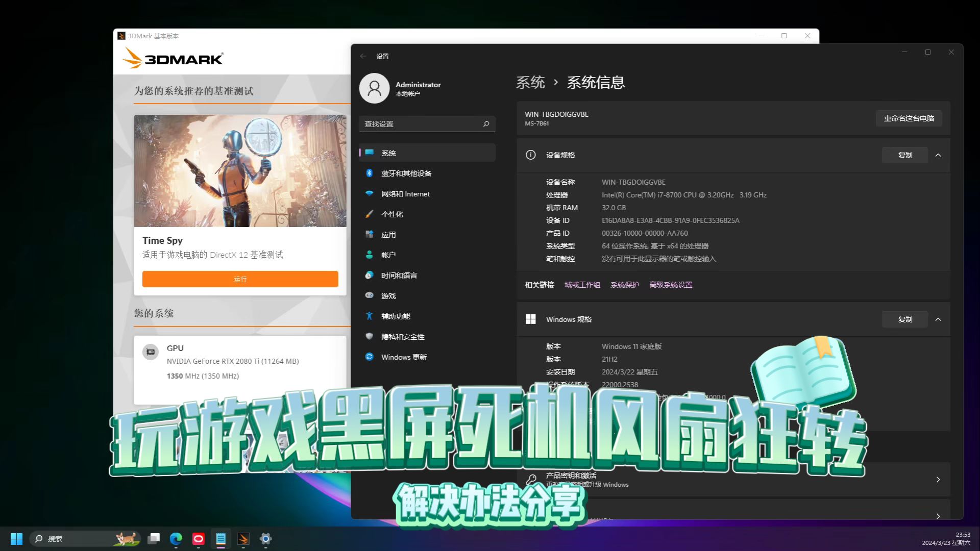Select 系统 in settings sidebar
The width and height of the screenshot is (980, 551).
click(427, 153)
